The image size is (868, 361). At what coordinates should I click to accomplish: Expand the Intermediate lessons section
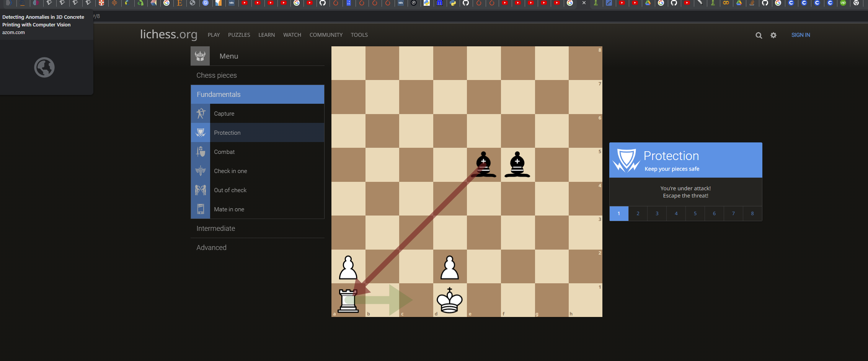click(215, 228)
